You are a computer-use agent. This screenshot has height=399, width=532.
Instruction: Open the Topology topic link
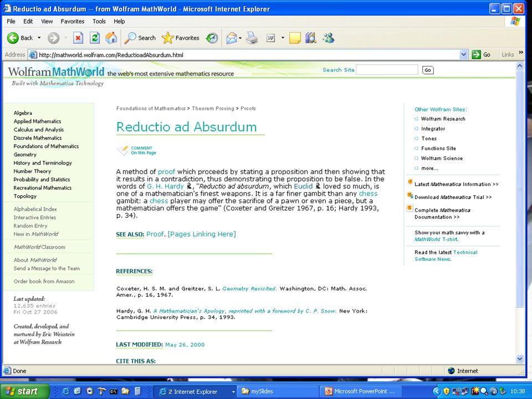click(25, 196)
